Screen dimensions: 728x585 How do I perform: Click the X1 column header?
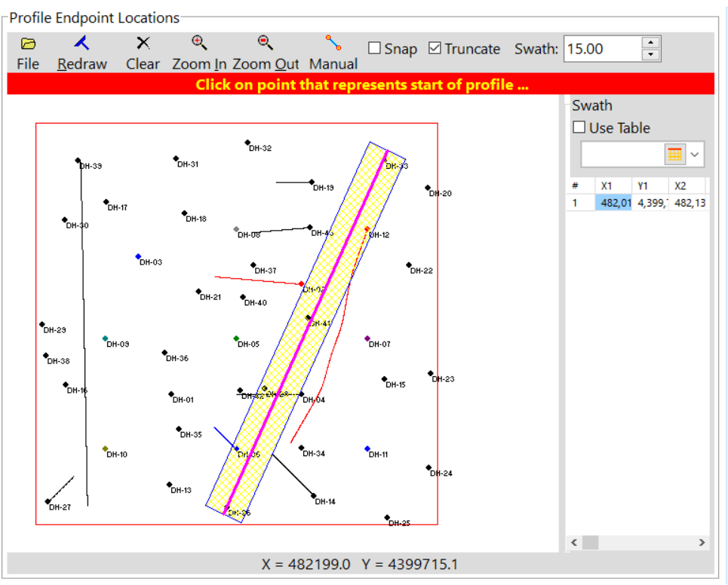tap(607, 185)
